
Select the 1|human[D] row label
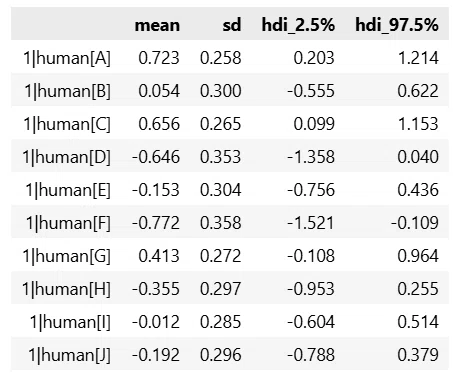pyautogui.click(x=66, y=157)
